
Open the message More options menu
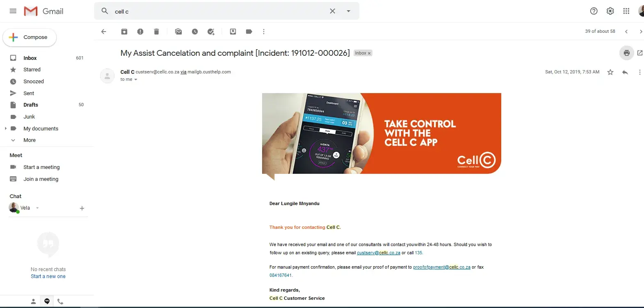point(639,72)
